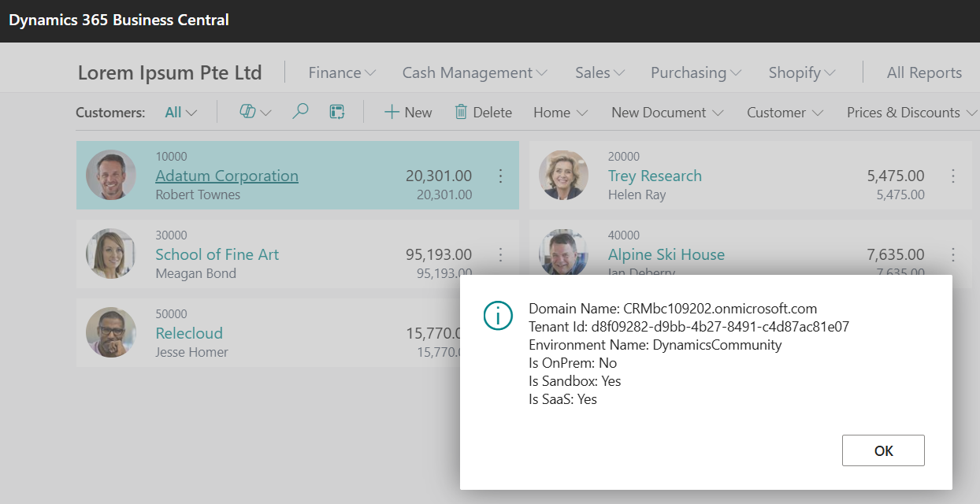Click Adatum balance 20,301.00 top value
This screenshot has width=980, height=504.
point(439,176)
